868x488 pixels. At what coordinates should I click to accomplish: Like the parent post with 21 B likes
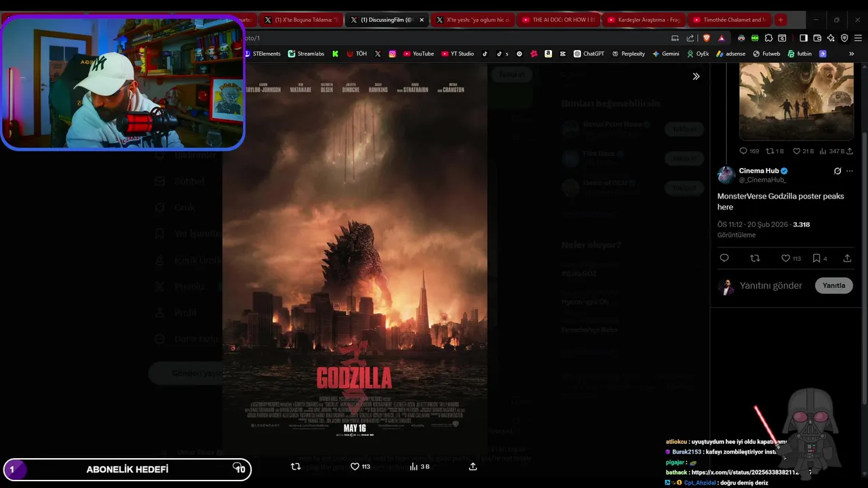click(x=803, y=151)
